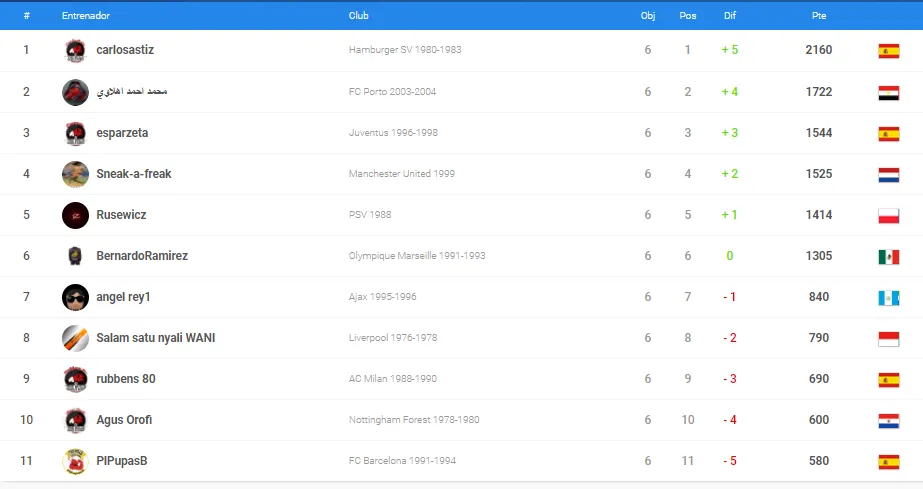The image size is (923, 489).
Task: Sort by the Club column header
Action: [x=358, y=16]
